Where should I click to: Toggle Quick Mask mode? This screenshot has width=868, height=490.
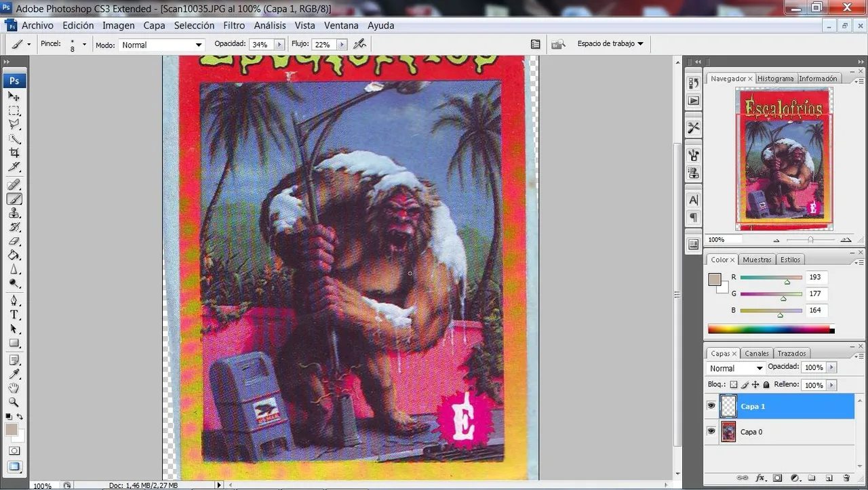[14, 451]
